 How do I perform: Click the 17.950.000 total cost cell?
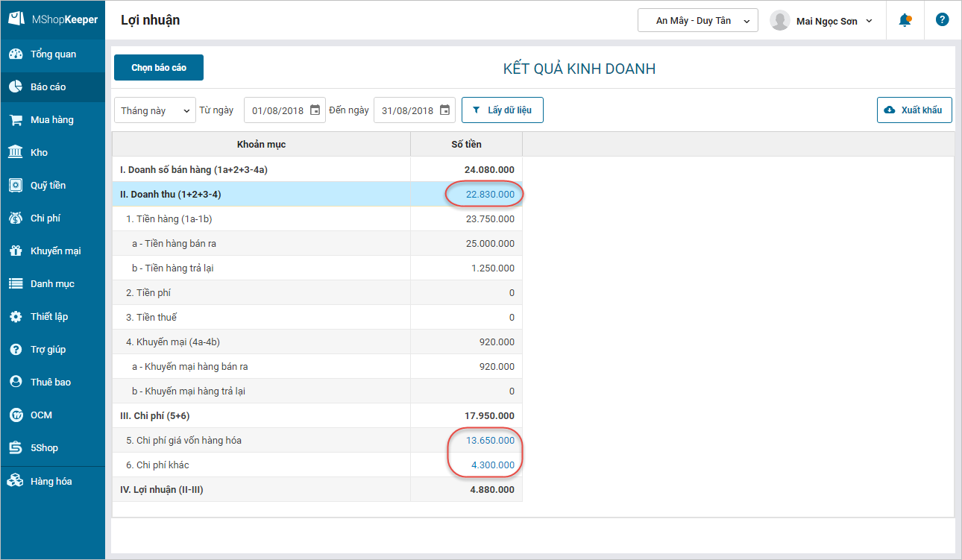click(x=467, y=416)
